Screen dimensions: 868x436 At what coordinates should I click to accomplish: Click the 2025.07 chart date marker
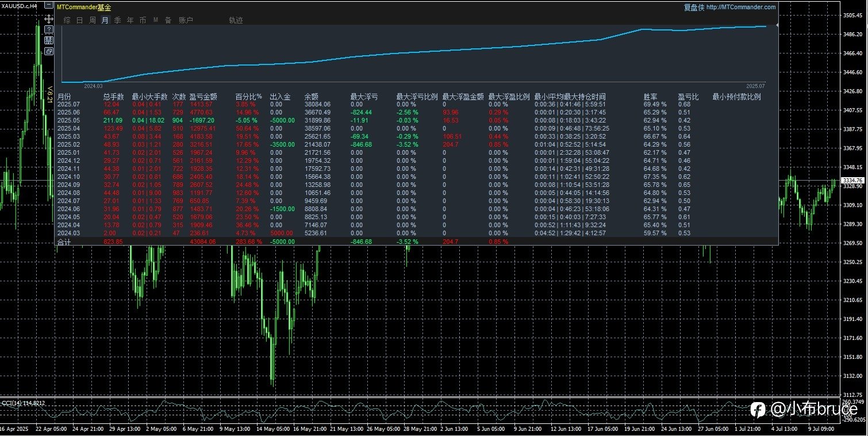[x=755, y=86]
